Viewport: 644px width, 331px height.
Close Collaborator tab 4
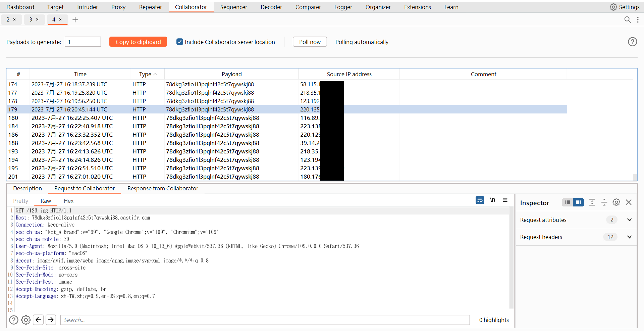(x=60, y=19)
